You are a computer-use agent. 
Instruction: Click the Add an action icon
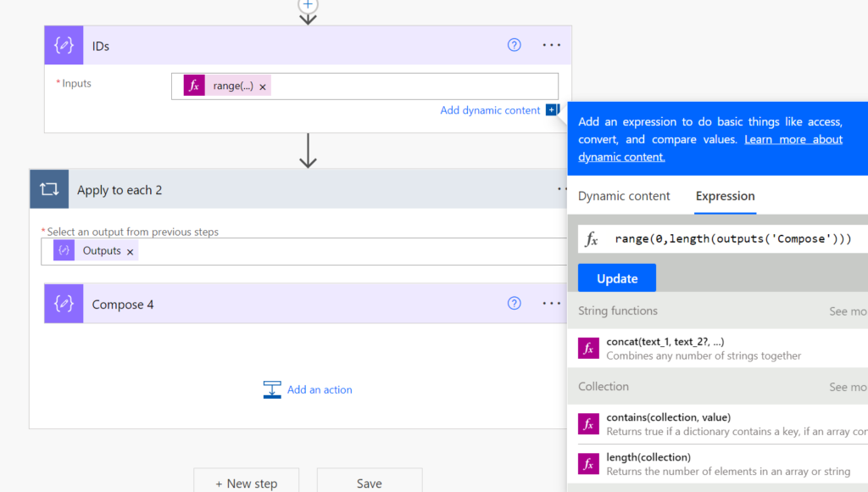tap(272, 389)
